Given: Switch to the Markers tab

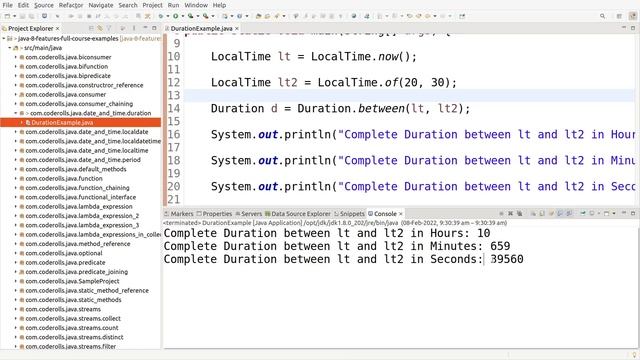Looking at the screenshot, I should coord(179,214).
